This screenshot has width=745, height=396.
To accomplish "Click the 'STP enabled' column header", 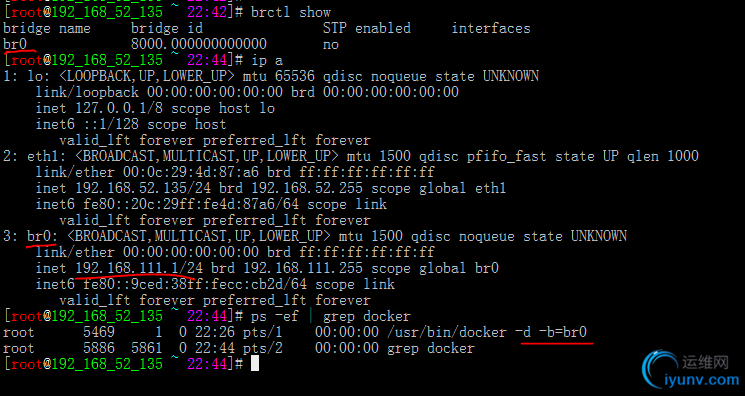I will 366,28.
